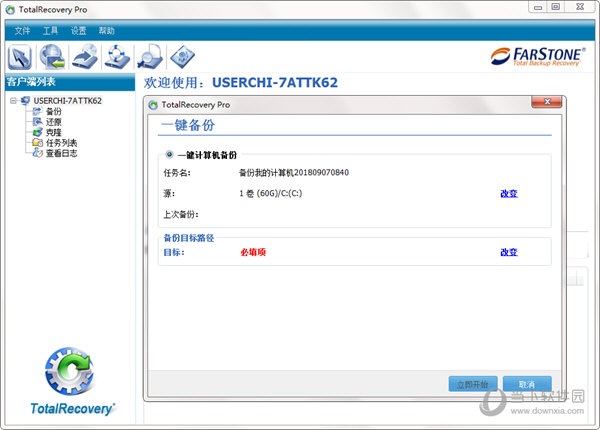
Task: Open the 工具 menu
Action: pyautogui.click(x=51, y=31)
